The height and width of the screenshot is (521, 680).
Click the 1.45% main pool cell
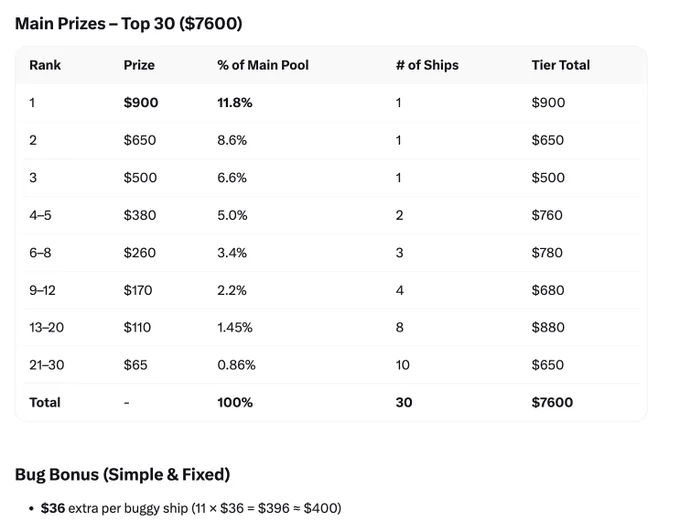click(235, 328)
